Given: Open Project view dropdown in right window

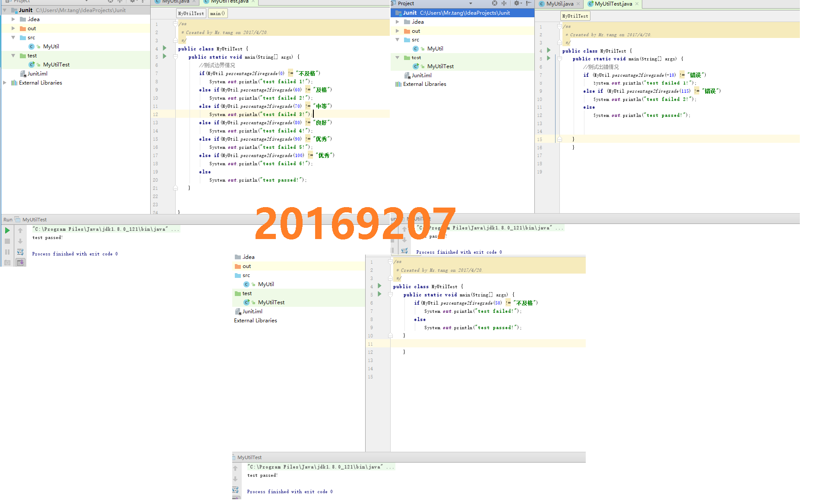Looking at the screenshot, I should [470, 3].
